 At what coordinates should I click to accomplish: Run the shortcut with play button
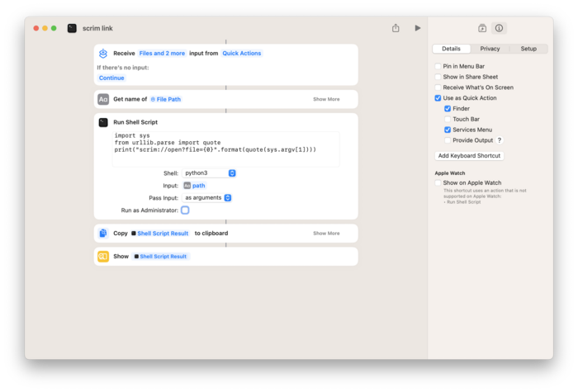[417, 28]
